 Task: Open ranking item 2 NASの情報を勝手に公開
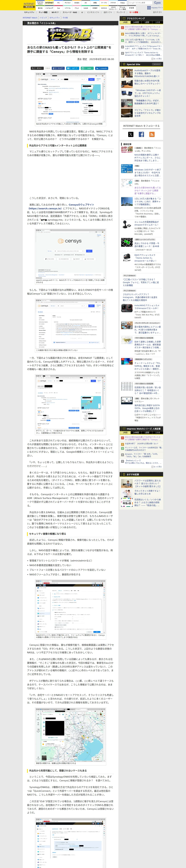tap(143, 35)
